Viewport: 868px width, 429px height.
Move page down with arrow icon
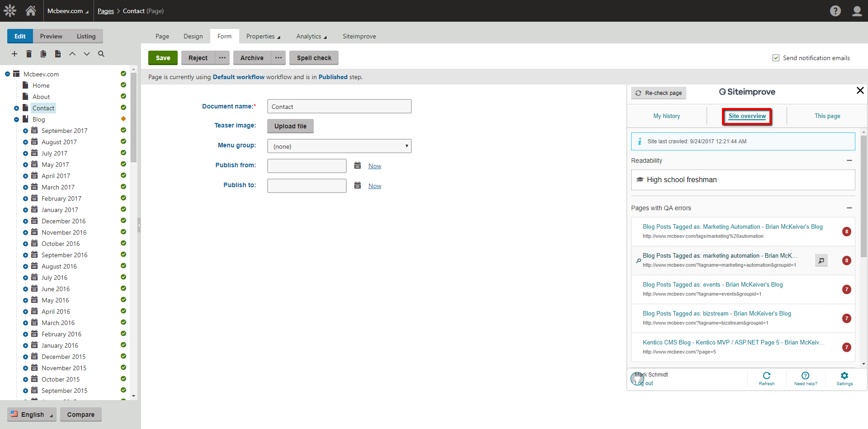pyautogui.click(x=87, y=54)
